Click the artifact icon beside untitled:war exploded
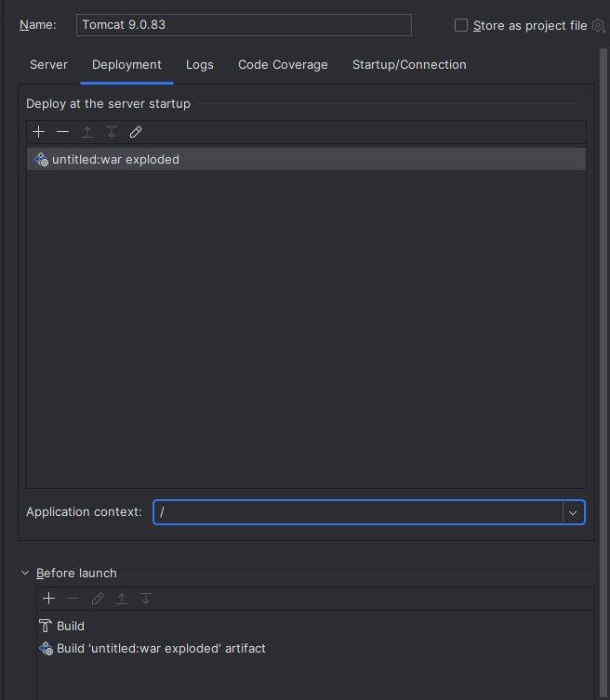Image resolution: width=610 pixels, height=700 pixels. click(x=42, y=159)
